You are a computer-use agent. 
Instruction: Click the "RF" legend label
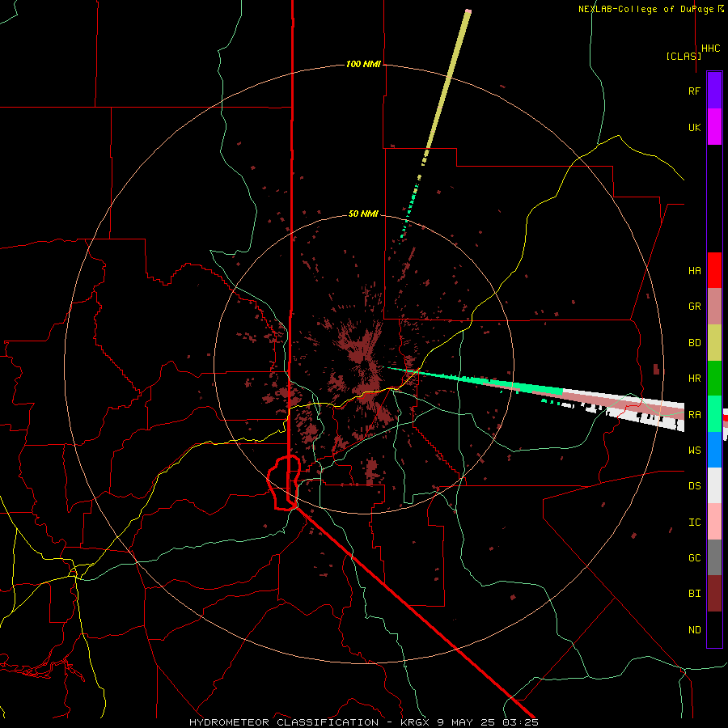[x=694, y=91]
